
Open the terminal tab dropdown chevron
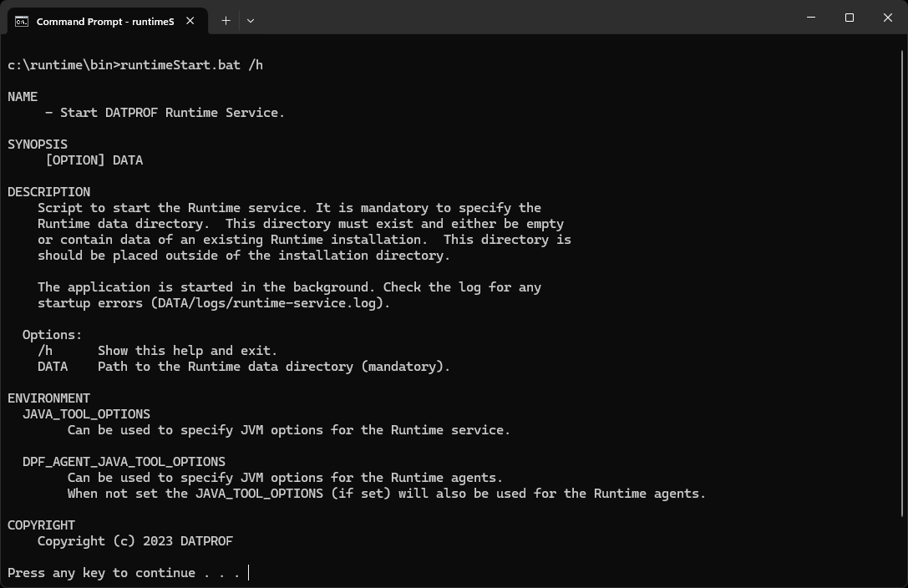tap(250, 20)
